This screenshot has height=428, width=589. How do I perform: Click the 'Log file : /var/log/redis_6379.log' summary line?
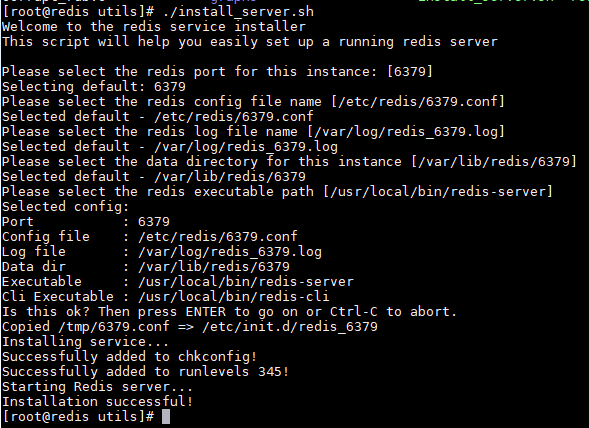162,252
